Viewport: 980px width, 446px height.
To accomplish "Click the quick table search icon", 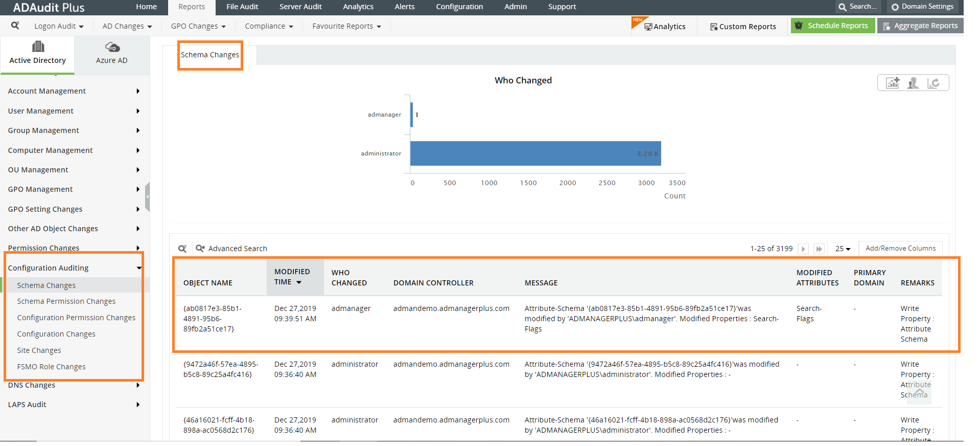I will click(182, 249).
